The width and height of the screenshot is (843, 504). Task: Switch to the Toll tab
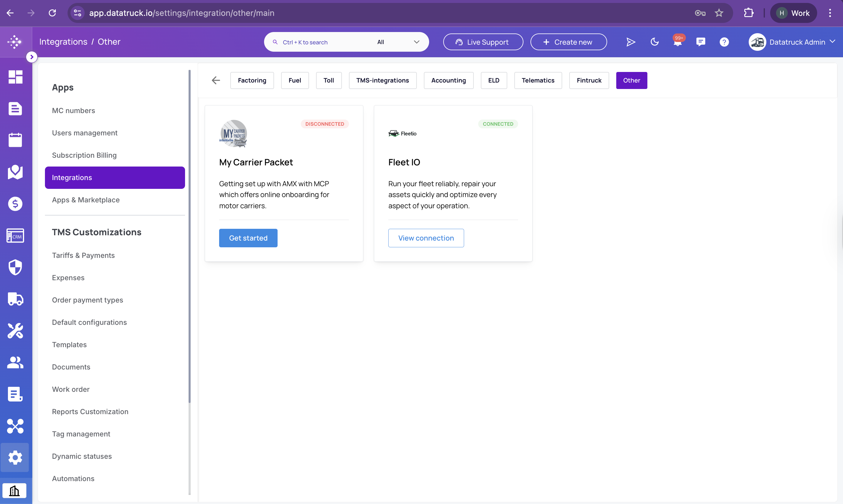point(329,80)
